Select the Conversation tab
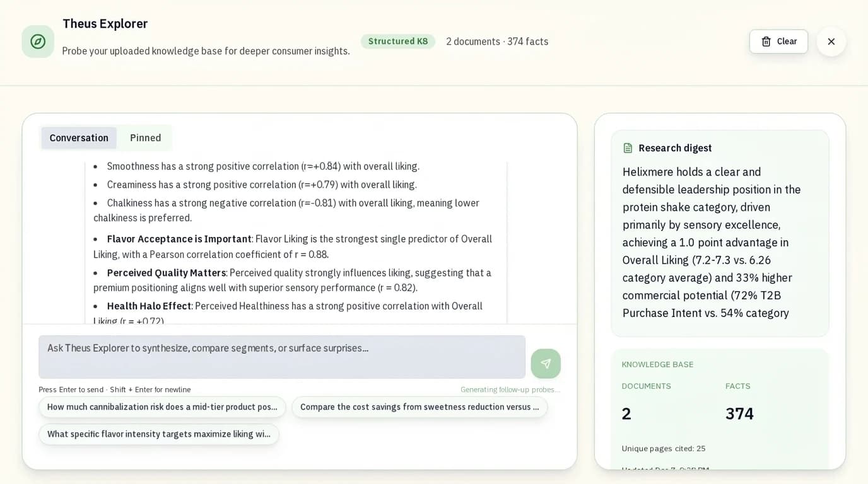The width and height of the screenshot is (868, 484). coord(78,137)
